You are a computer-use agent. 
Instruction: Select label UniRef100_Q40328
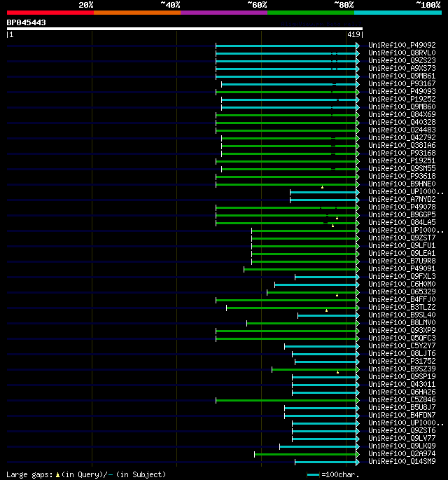tap(402, 122)
